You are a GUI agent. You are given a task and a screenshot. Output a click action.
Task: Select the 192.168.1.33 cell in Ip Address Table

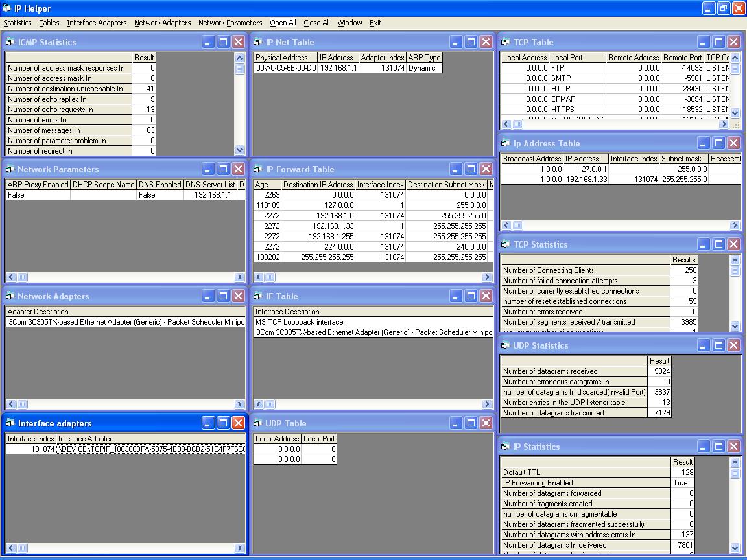click(586, 180)
